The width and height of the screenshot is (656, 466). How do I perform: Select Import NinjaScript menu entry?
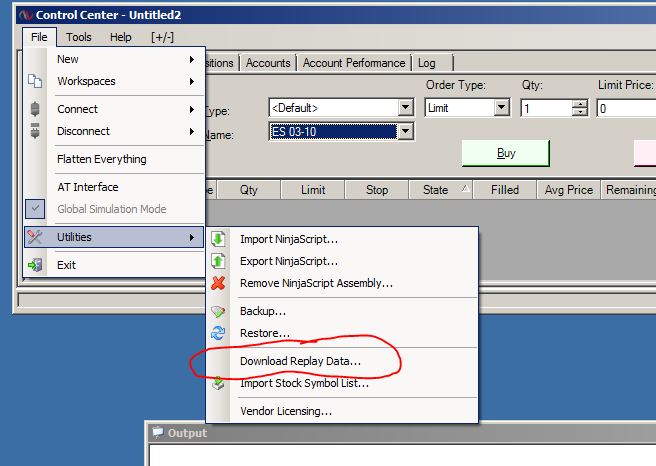pos(342,239)
